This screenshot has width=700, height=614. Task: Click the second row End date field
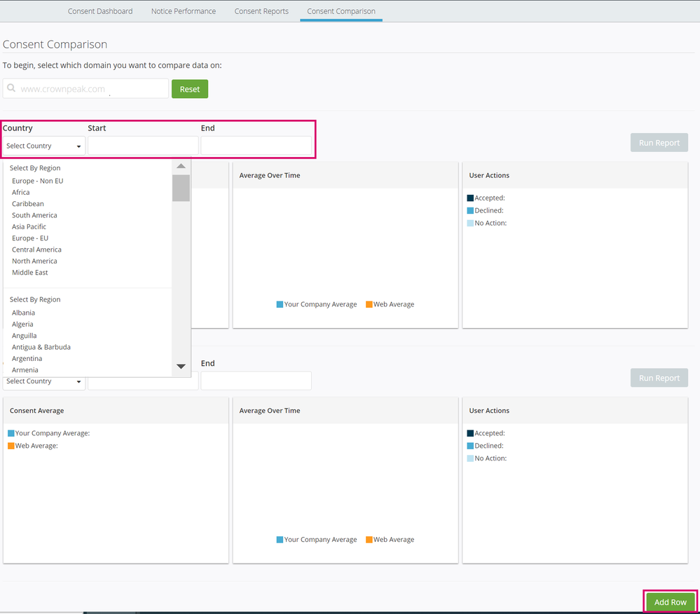click(x=256, y=381)
